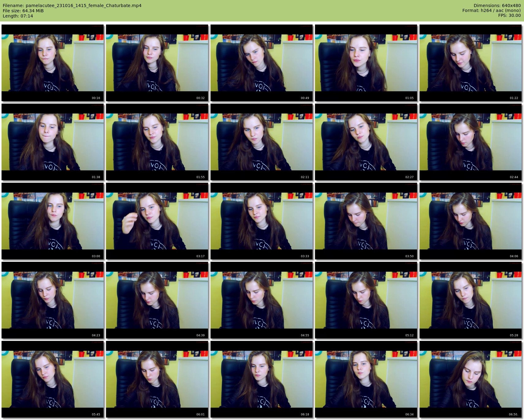
Task: Click the thumbnail with timestamp 00:49
Action: [x=262, y=63]
